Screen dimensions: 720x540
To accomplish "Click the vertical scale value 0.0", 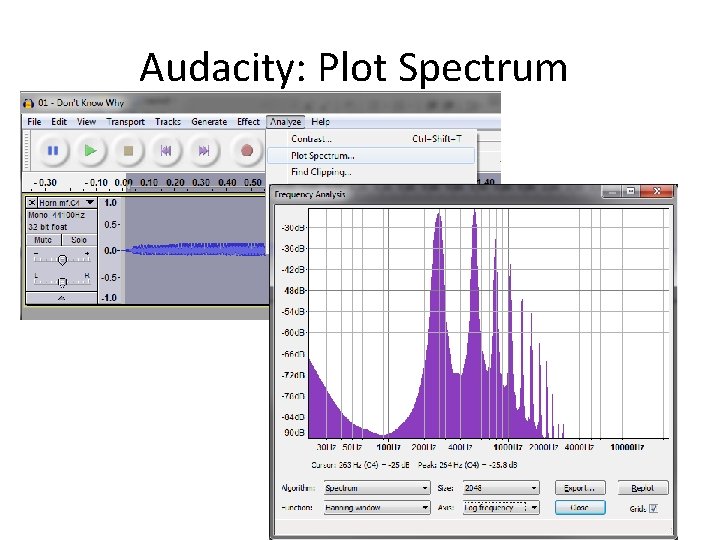I will [110, 251].
